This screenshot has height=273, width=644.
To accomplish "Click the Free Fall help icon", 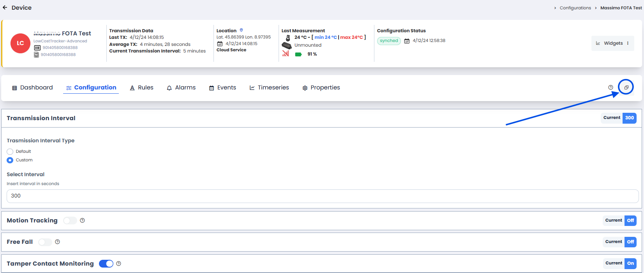I will point(57,242).
